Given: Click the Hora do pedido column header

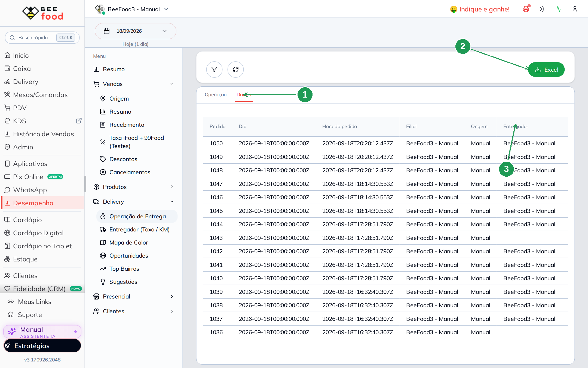Looking at the screenshot, I should point(339,126).
